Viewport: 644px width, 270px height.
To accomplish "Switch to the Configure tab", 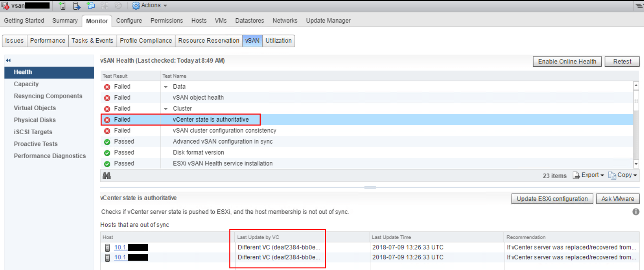I will [129, 21].
